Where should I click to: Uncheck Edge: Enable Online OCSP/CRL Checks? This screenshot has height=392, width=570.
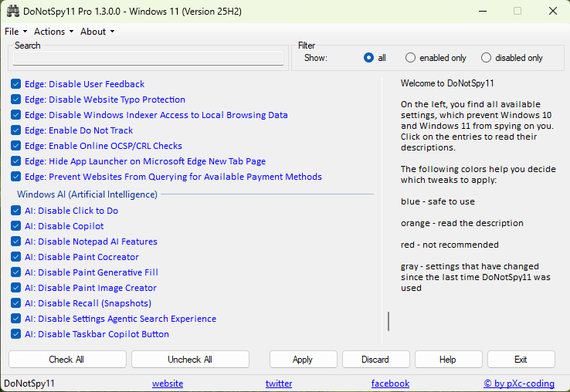point(15,146)
